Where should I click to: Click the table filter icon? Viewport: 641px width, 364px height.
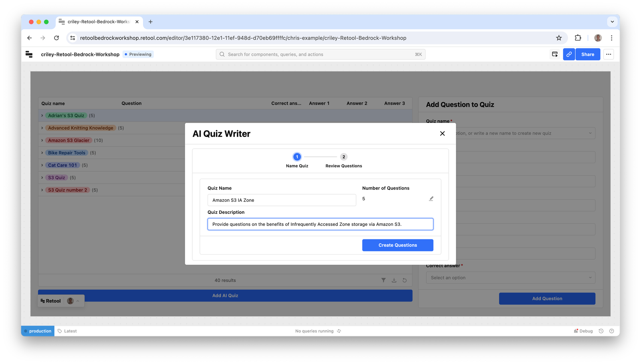(383, 280)
